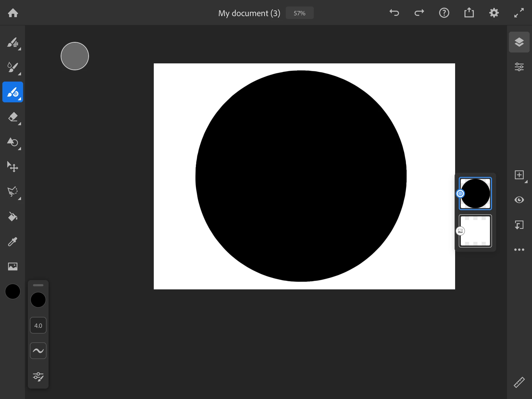Open the layer more actions menu
The width and height of the screenshot is (532, 399).
click(x=519, y=250)
